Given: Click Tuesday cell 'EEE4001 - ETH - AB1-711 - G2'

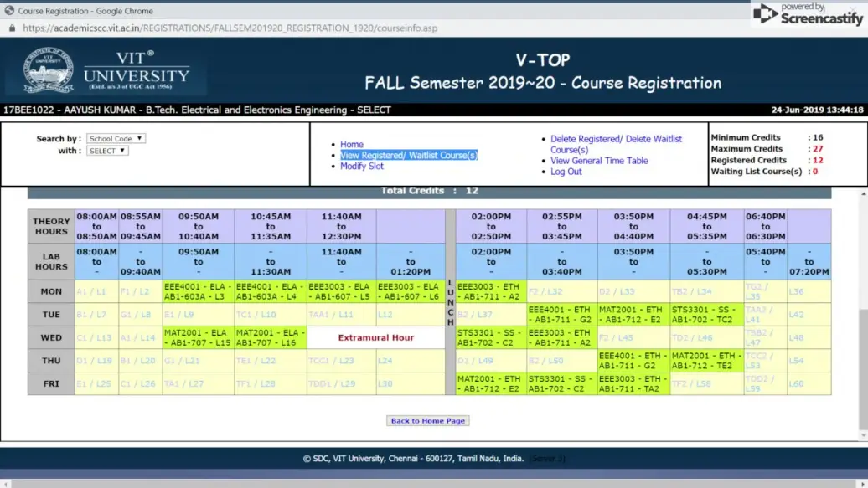Looking at the screenshot, I should click(x=562, y=314).
